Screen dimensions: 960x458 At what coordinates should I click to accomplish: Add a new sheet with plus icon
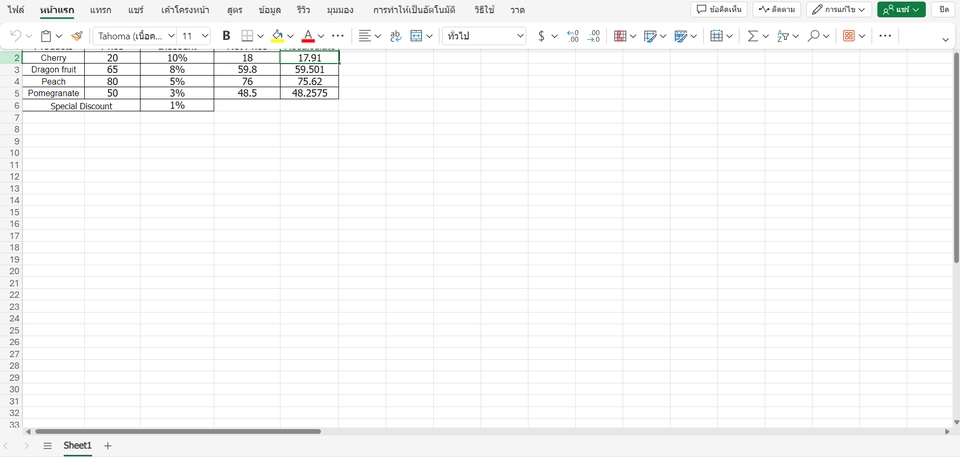click(x=108, y=446)
